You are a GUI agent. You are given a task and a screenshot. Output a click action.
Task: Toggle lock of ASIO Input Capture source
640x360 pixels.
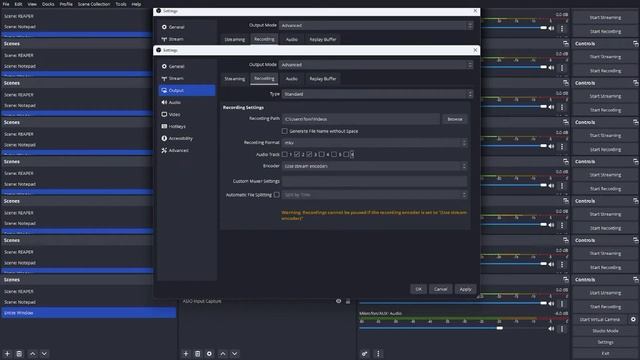pos(348,301)
